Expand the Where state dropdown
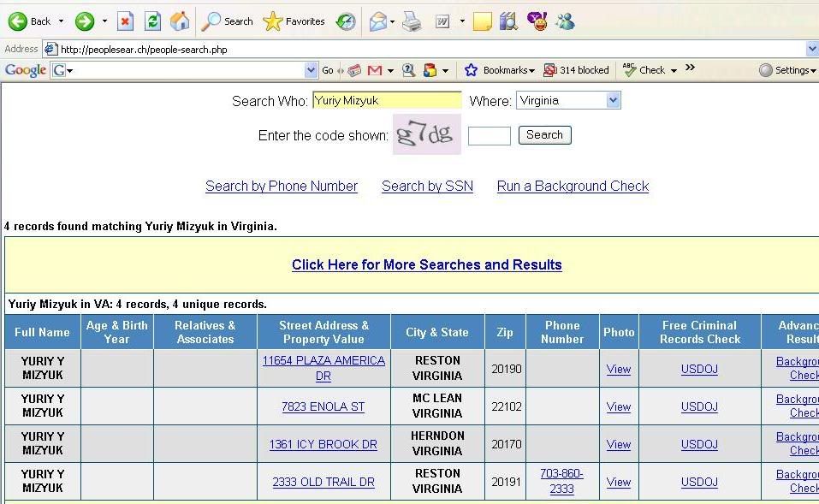This screenshot has height=504, width=819. [613, 101]
